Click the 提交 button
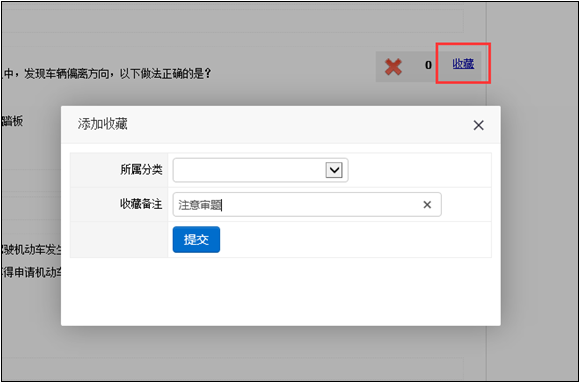The width and height of the screenshot is (582, 386). (x=196, y=239)
